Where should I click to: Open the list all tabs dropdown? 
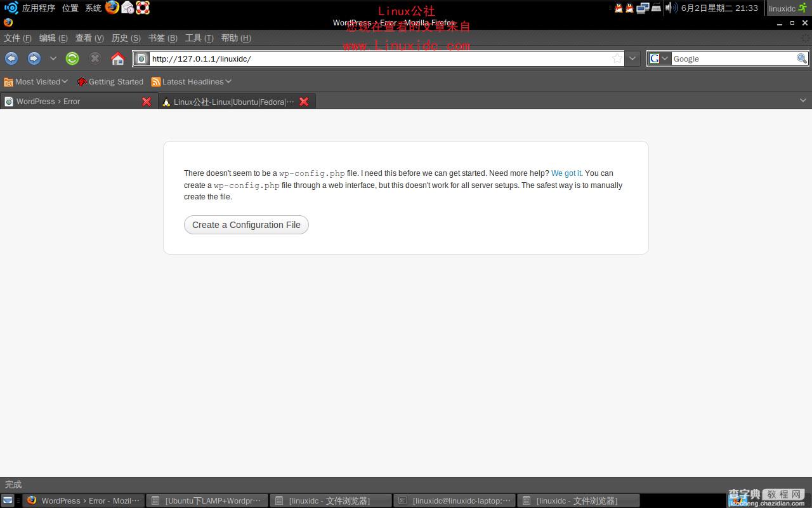(802, 100)
